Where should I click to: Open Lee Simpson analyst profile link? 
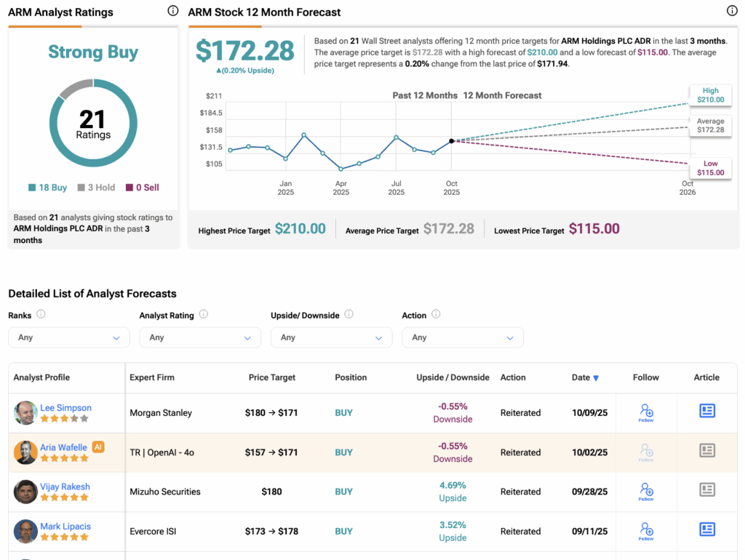(x=65, y=408)
